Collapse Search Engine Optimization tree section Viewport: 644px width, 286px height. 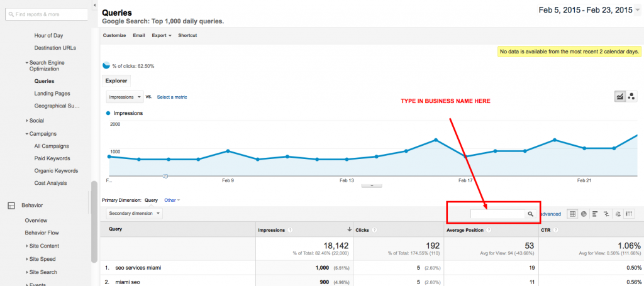click(x=26, y=63)
